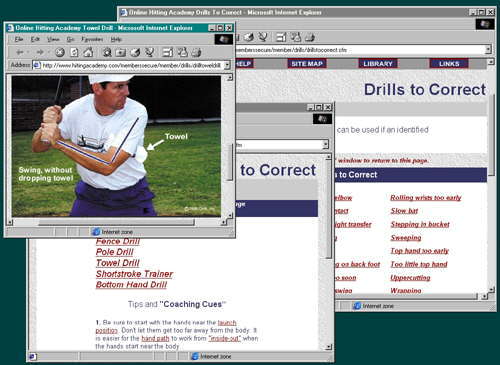Click the scroll-down arrow in the rear window's vertical scrollbar
This screenshot has height=365, width=500.
(x=491, y=289)
